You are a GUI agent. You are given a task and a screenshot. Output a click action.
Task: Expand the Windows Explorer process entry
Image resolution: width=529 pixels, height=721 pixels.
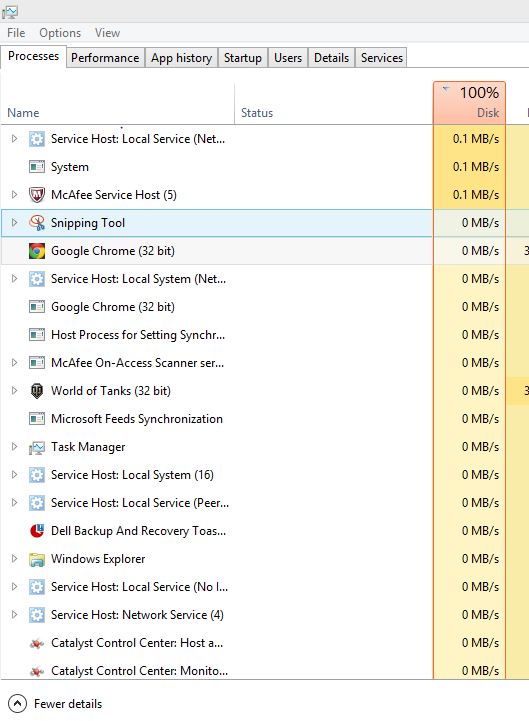pyautogui.click(x=14, y=559)
